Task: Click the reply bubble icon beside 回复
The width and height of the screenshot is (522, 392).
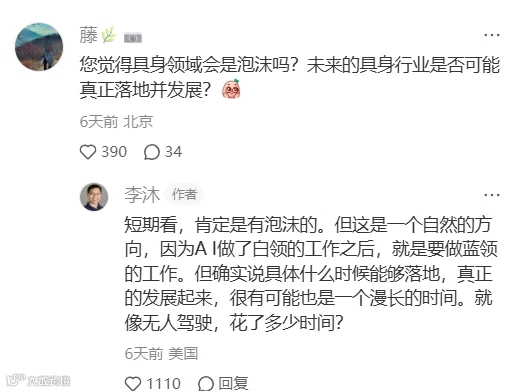Action: [x=206, y=384]
